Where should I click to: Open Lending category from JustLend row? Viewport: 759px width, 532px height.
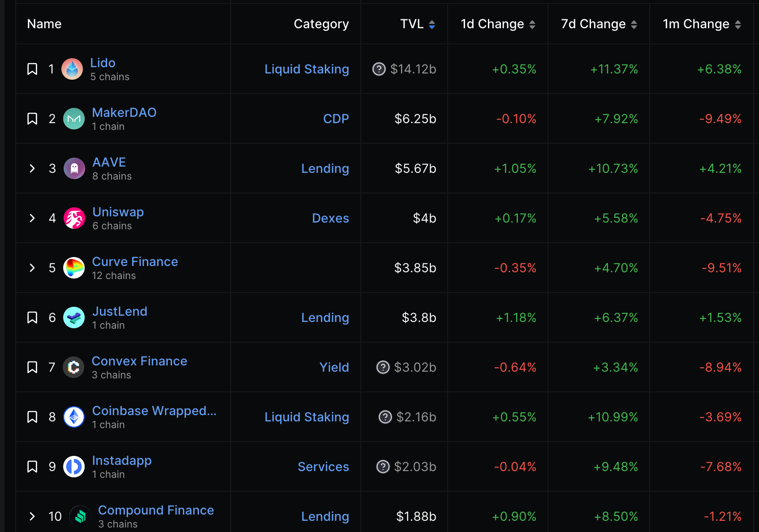coord(325,317)
